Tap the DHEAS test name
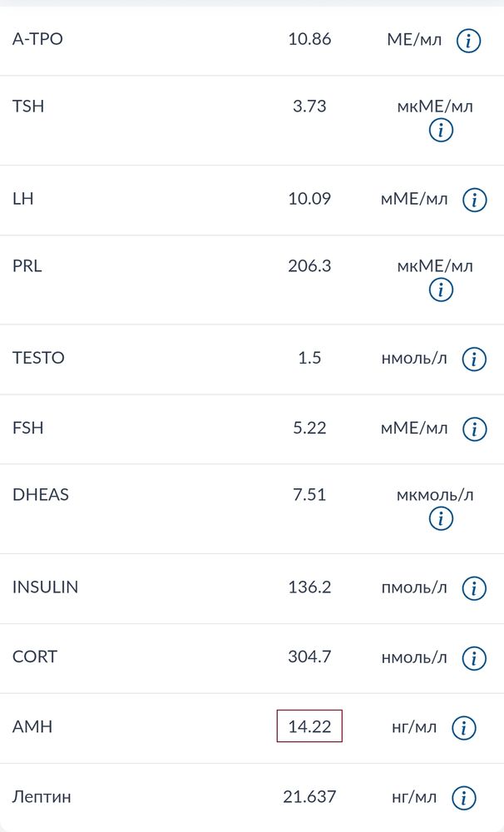This screenshot has width=504, height=832. pyautogui.click(x=40, y=494)
